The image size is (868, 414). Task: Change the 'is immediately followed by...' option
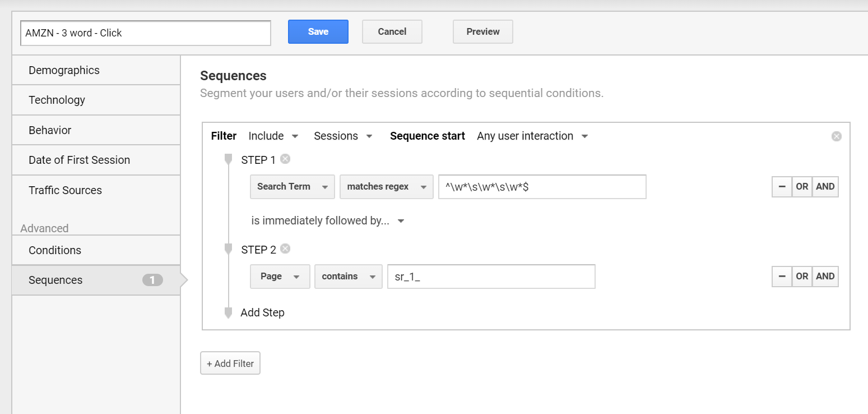point(328,221)
